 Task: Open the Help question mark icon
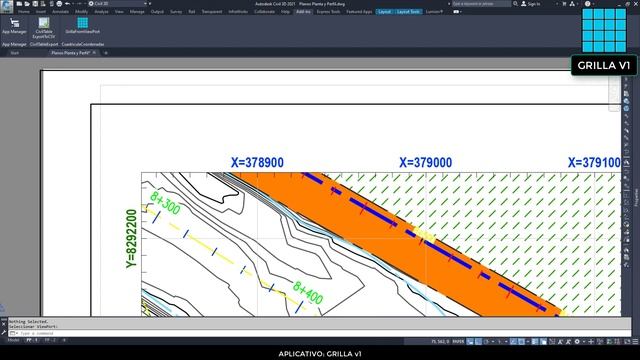(x=587, y=4)
